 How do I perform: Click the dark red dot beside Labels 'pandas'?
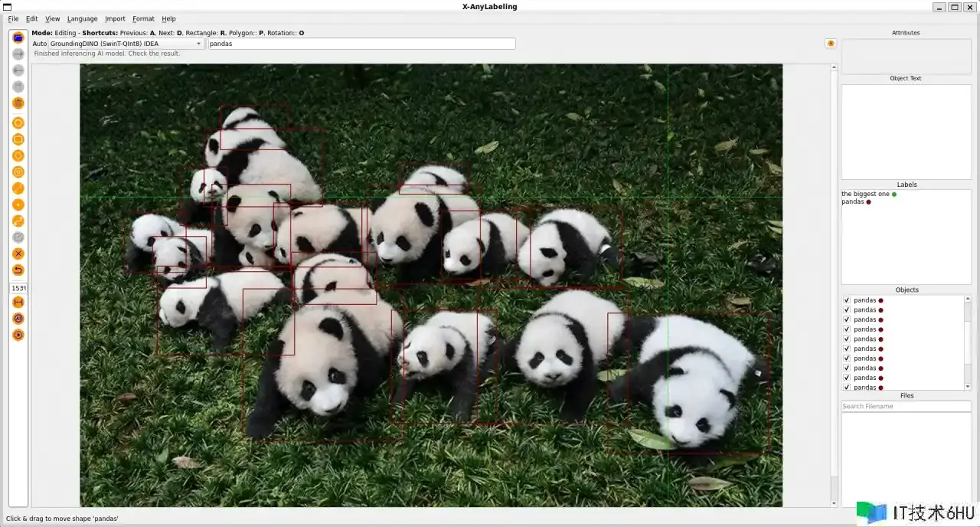tap(868, 202)
